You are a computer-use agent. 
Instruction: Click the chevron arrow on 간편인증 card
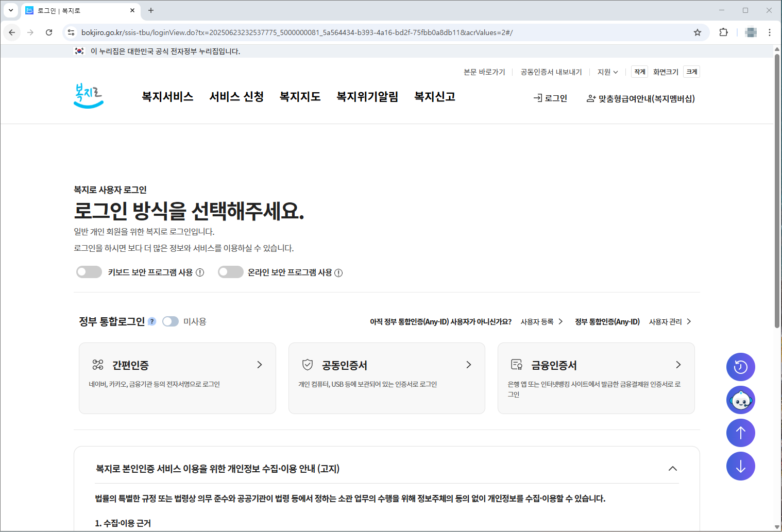(x=260, y=365)
